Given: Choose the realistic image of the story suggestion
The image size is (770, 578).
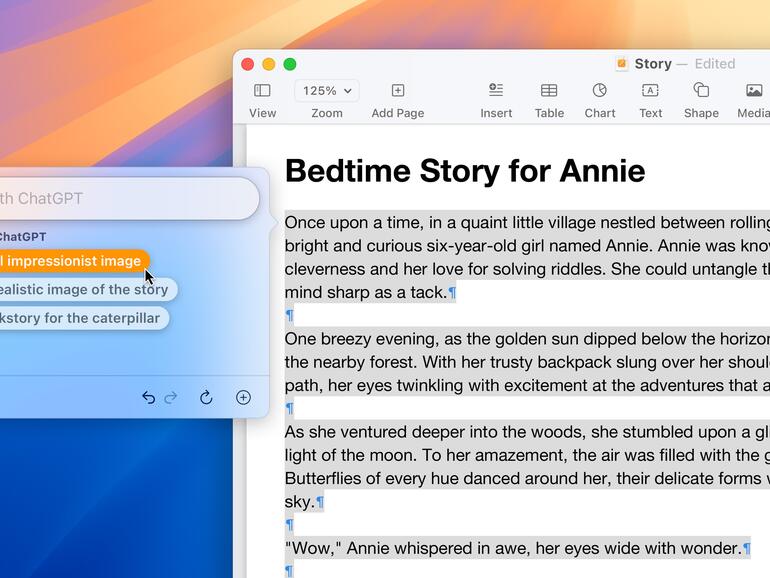Looking at the screenshot, I should coord(84,290).
